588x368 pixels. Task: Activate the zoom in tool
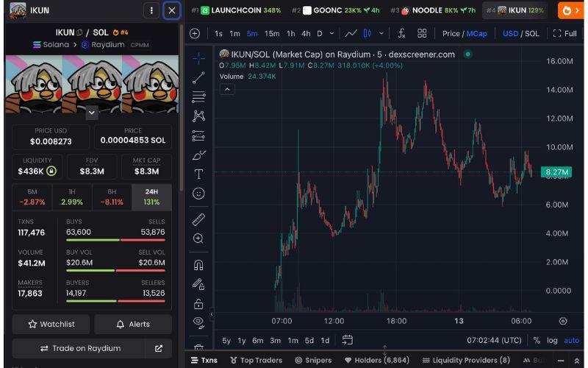pos(198,238)
